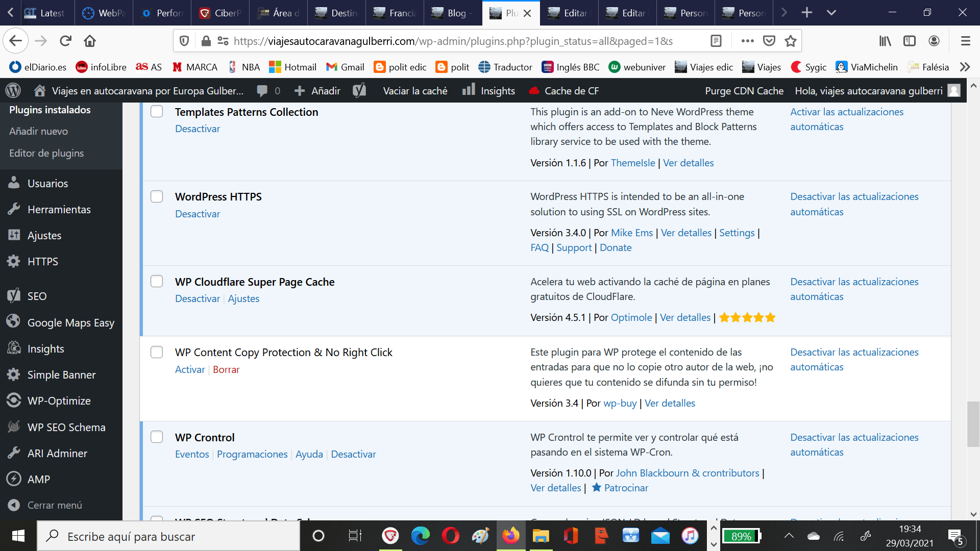Viewport: 980px width, 551px height.
Task: Open comments bubble in admin bar
Action: click(268, 91)
